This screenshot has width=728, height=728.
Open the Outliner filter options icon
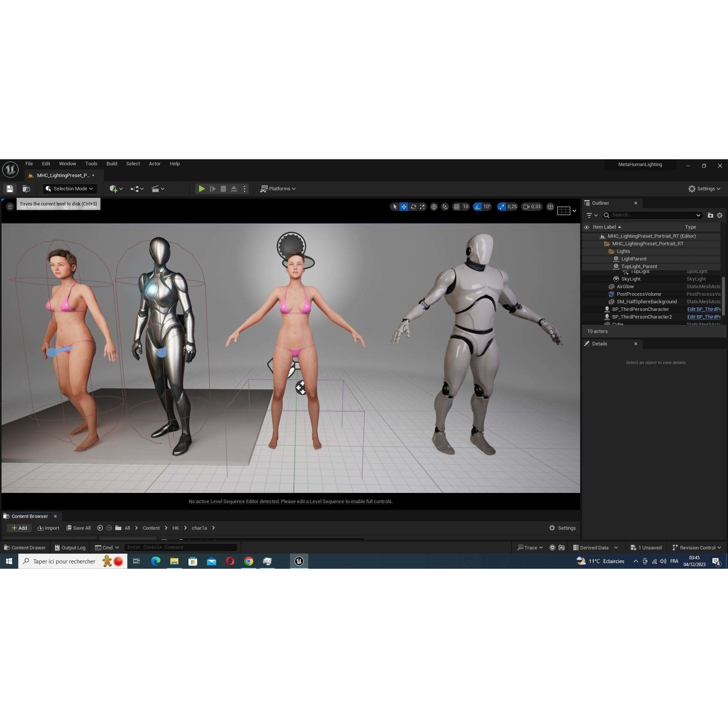pyautogui.click(x=591, y=215)
